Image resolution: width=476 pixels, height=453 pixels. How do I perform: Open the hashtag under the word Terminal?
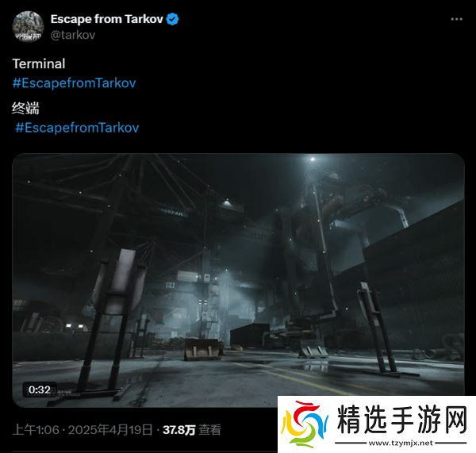[x=74, y=83]
